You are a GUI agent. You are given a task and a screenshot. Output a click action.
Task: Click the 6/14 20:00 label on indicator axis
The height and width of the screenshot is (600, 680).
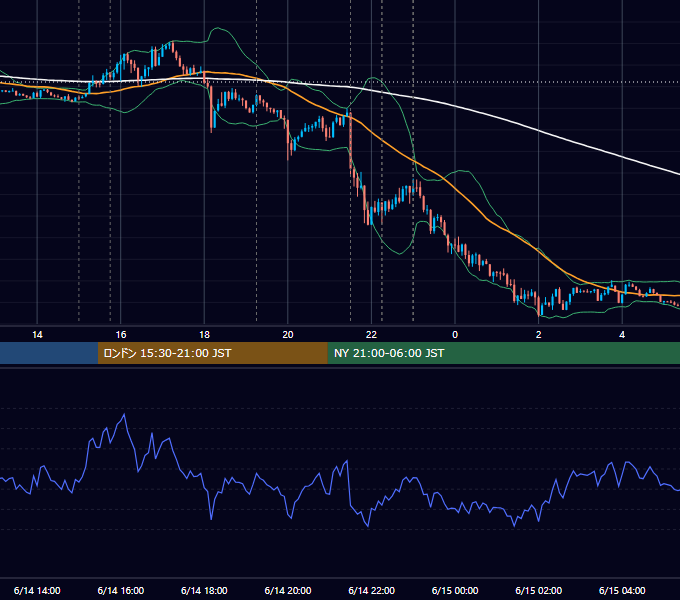(x=288, y=590)
